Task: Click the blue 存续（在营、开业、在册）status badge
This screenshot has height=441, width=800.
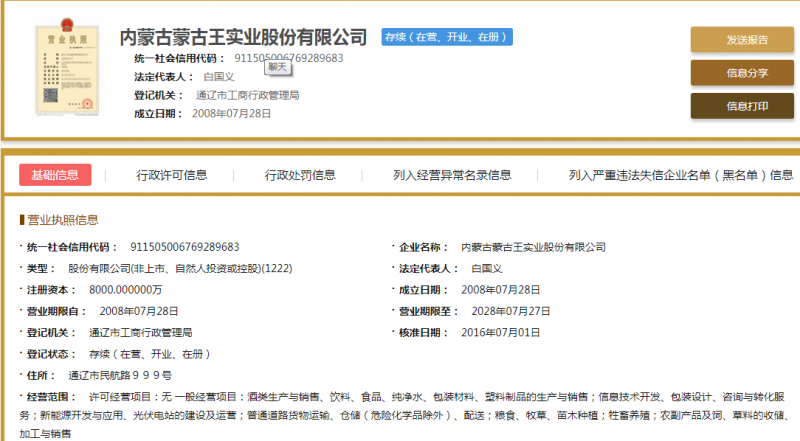Action: point(447,37)
